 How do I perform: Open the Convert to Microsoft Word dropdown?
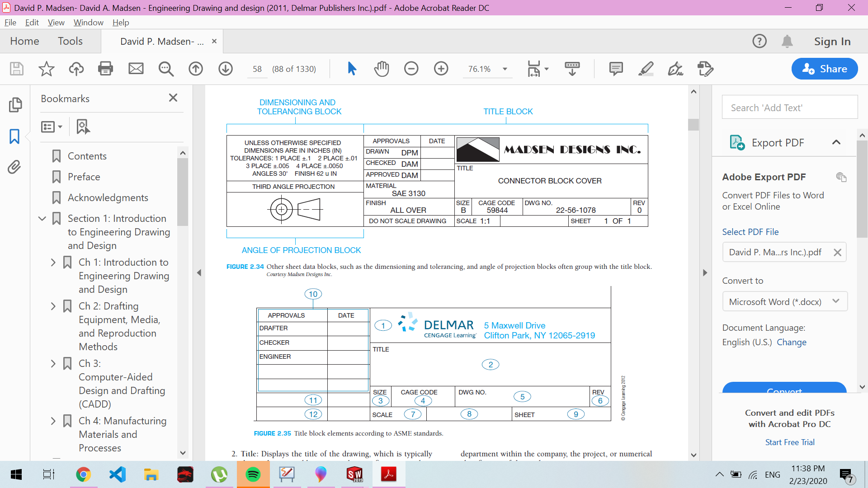coord(784,301)
